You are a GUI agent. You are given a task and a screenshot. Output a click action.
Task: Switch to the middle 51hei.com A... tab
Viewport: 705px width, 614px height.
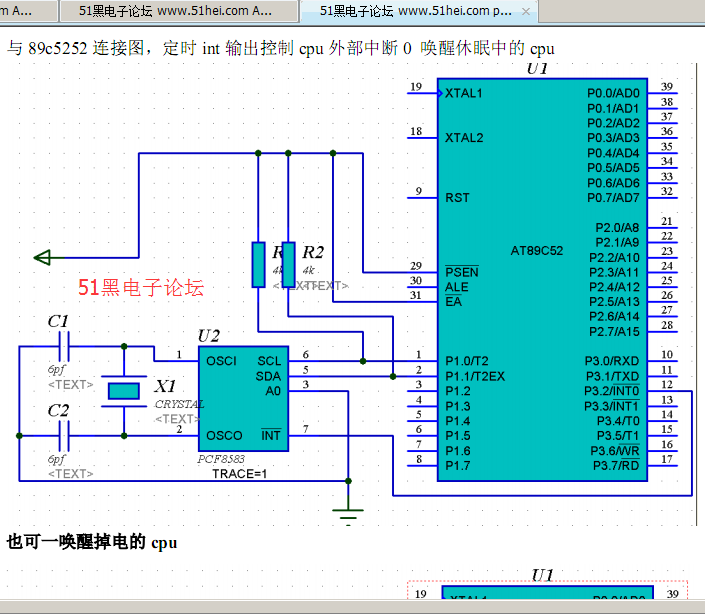pyautogui.click(x=179, y=11)
